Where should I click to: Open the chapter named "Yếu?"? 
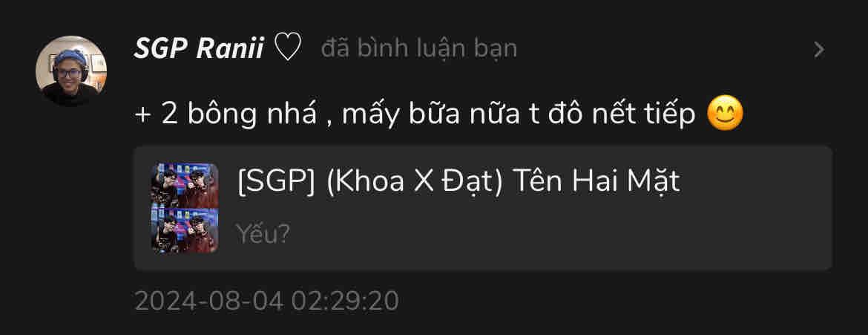click(263, 235)
